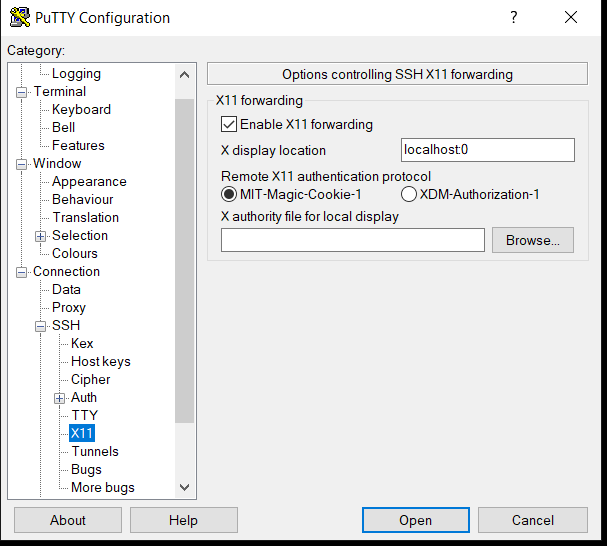Click the Help button
The width and height of the screenshot is (607, 546).
click(x=183, y=520)
